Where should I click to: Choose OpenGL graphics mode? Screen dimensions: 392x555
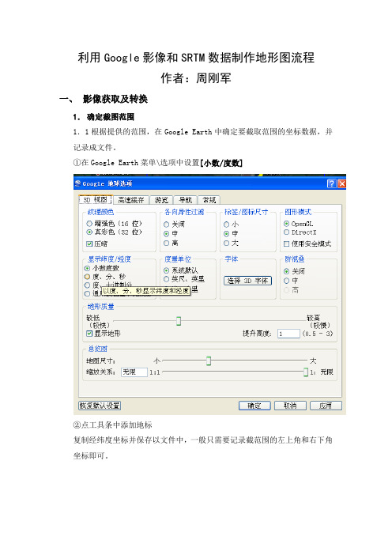pos(298,224)
